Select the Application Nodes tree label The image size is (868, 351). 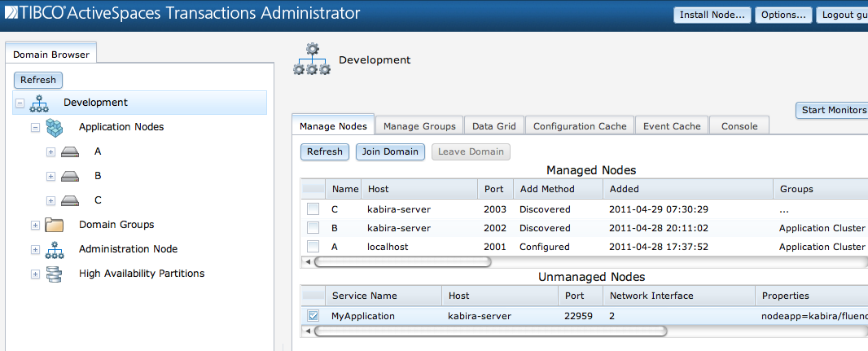[x=121, y=127]
